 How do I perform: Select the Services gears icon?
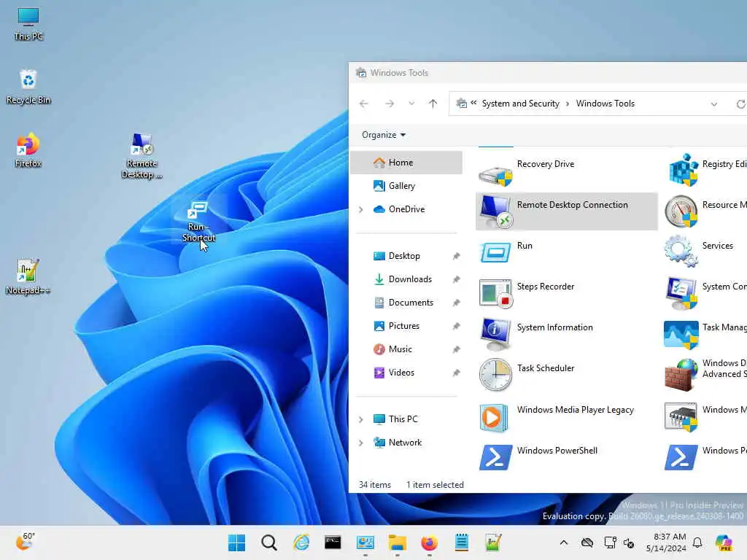pos(681,252)
